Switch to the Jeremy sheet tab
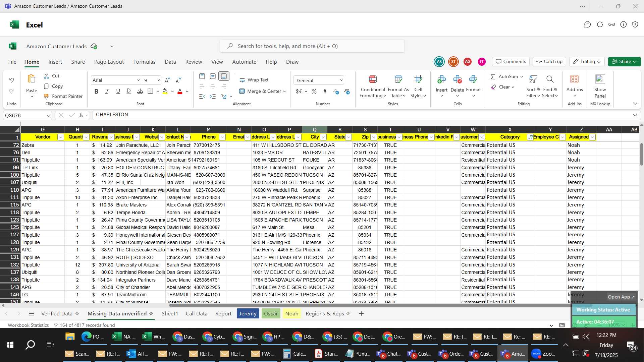Screen dimensions: 644x362 point(248,314)
